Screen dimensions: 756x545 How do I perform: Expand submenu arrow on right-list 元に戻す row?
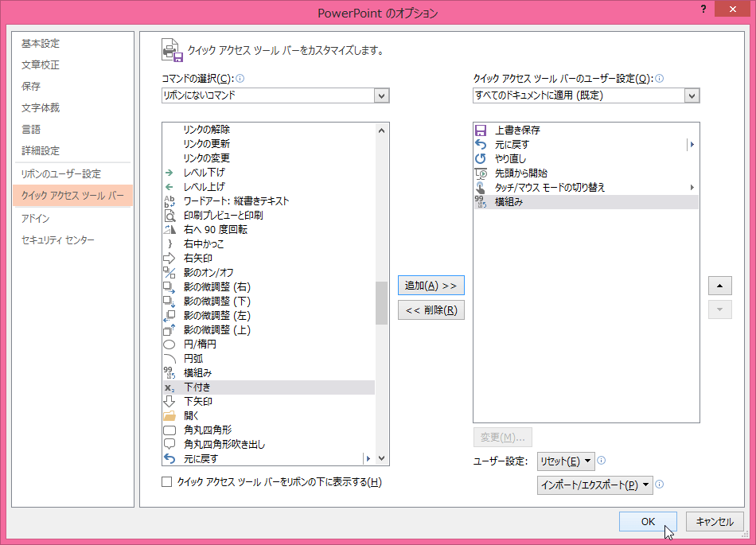coord(692,145)
